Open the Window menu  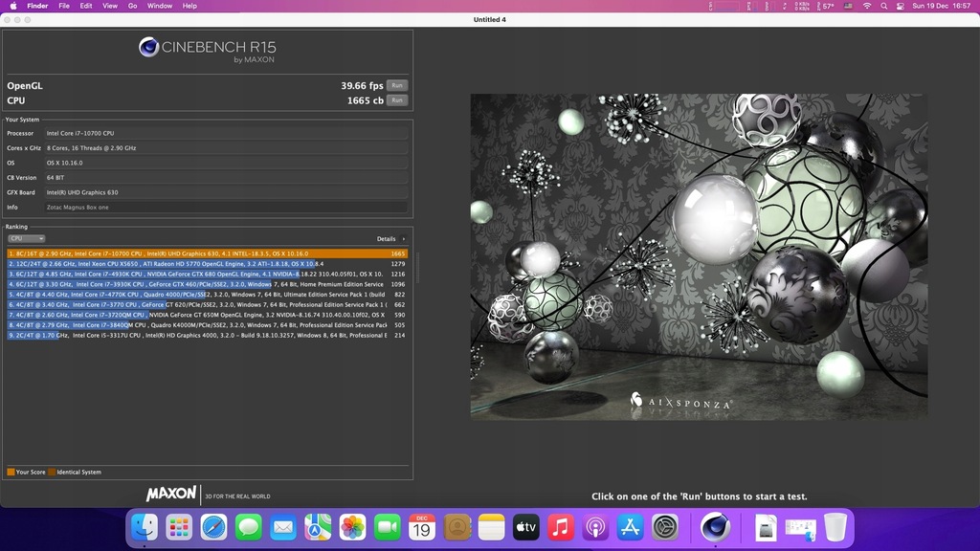click(160, 6)
